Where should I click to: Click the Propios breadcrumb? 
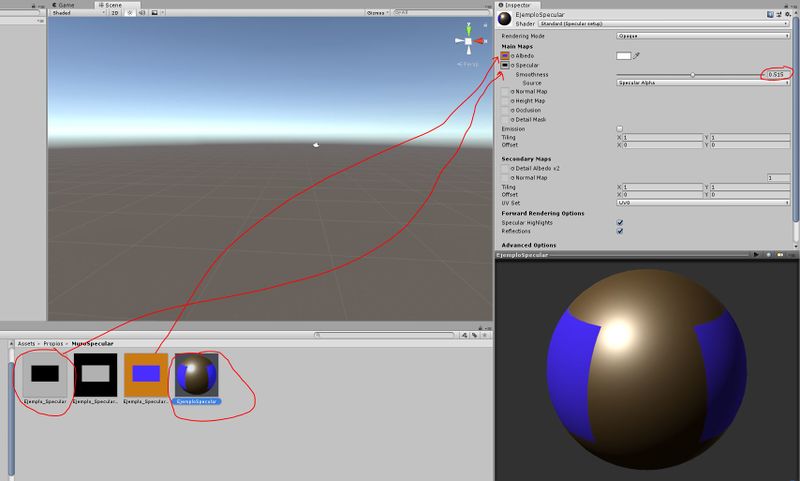53,344
